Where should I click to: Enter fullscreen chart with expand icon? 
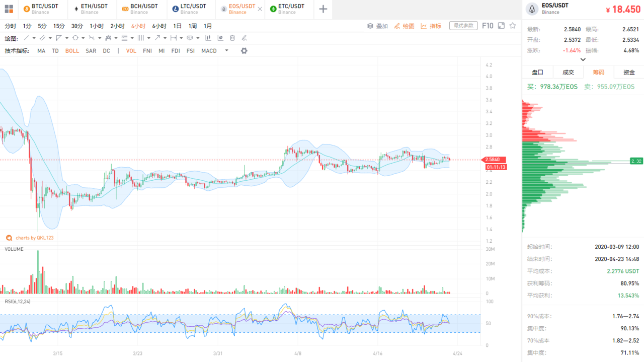pos(501,26)
